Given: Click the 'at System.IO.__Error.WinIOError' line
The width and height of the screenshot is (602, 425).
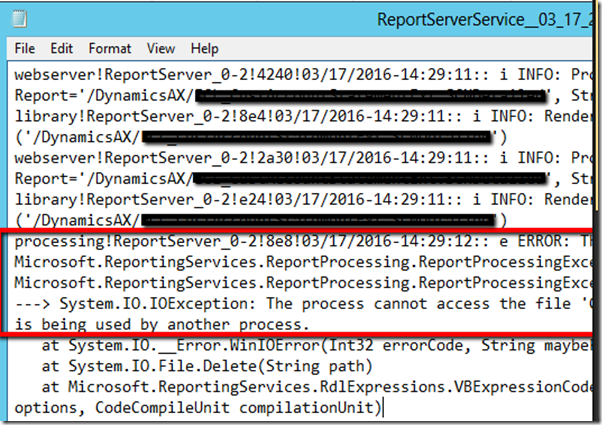Looking at the screenshot, I should 317,346.
